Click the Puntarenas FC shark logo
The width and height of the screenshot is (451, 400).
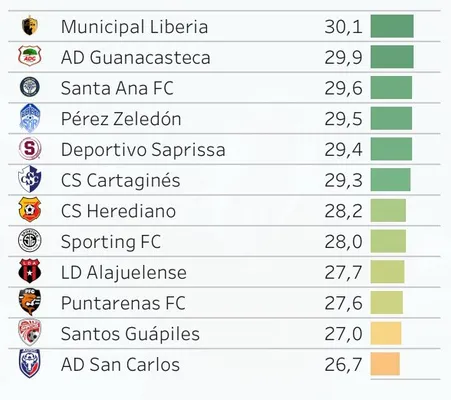pyautogui.click(x=30, y=302)
